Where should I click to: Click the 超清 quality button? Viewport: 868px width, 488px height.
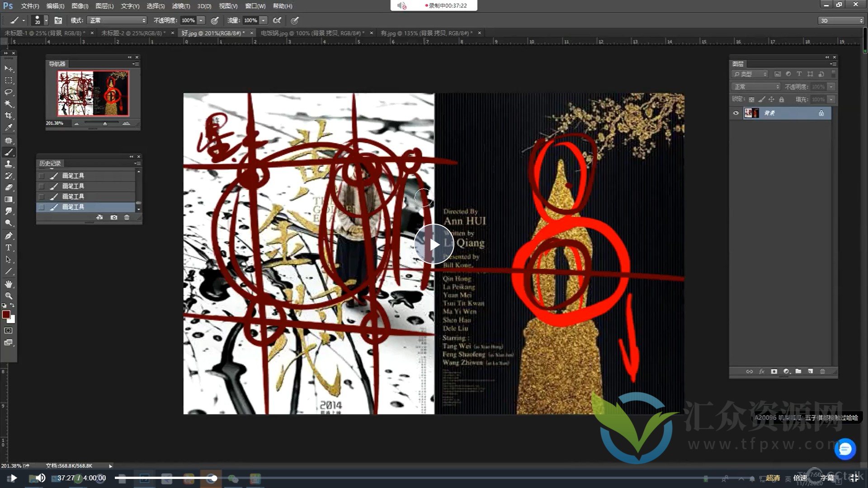[x=774, y=478]
